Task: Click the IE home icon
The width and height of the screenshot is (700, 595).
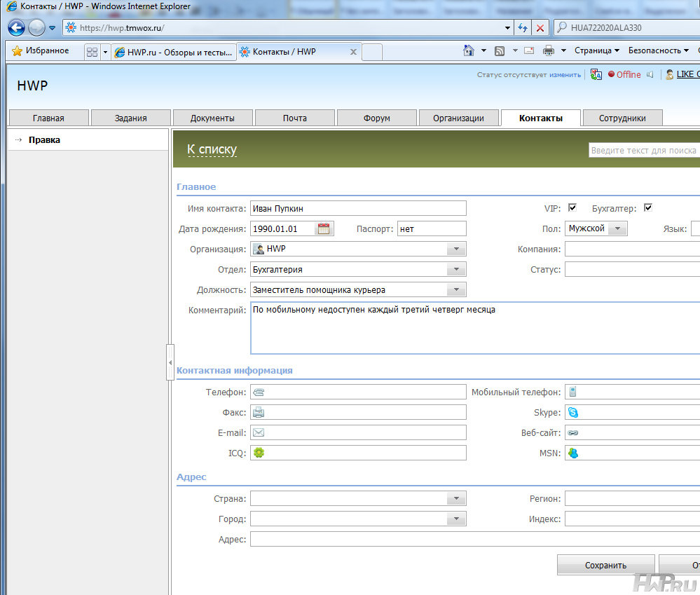Action: pos(469,51)
